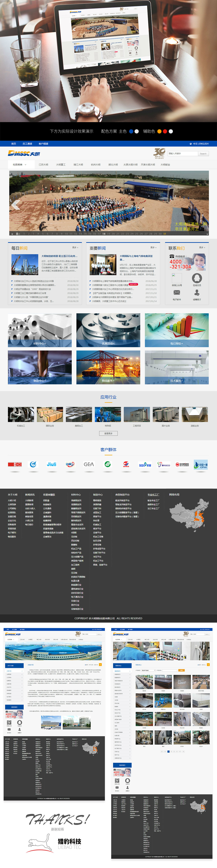Open 员工通道 in top menu
The image size is (217, 868).
pos(27,144)
